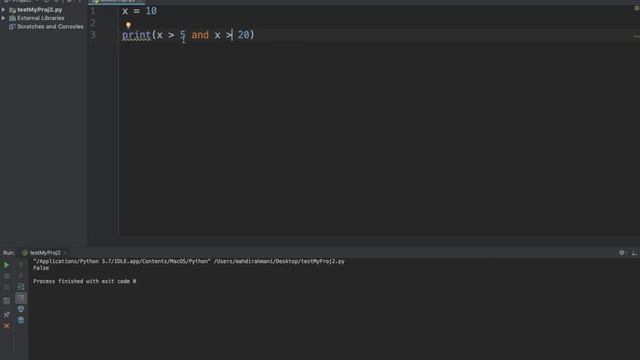Click the stop process square icon

pyautogui.click(x=6, y=276)
